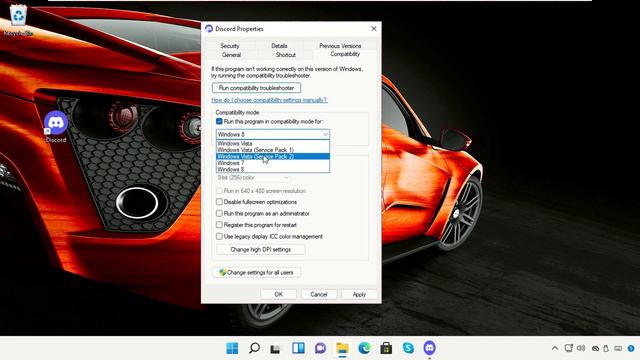This screenshot has height=360, width=640.
Task: Open taskbar Search magnifier
Action: (254, 348)
